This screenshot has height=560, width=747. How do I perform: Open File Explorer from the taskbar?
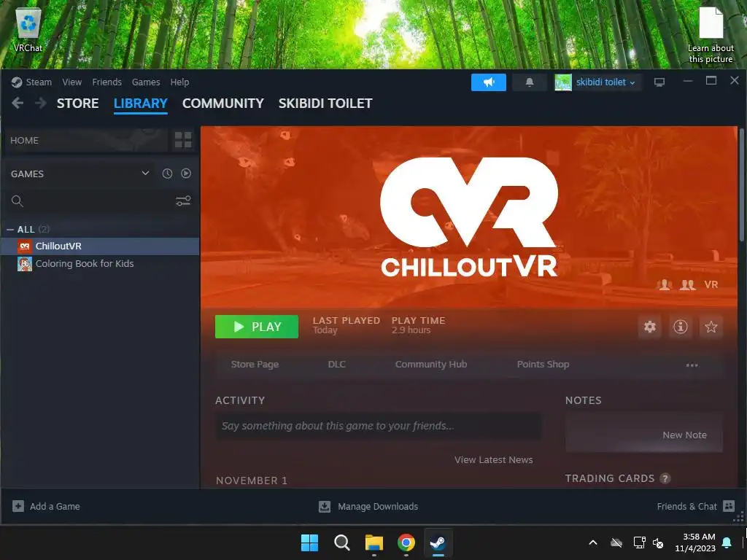[374, 542]
